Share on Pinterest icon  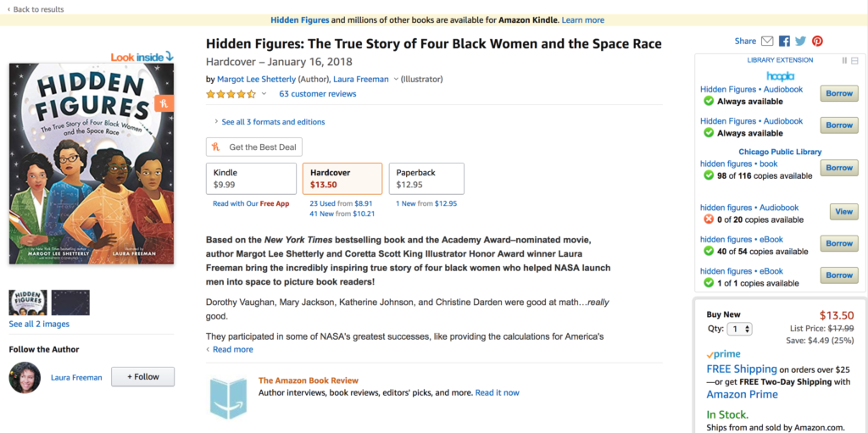click(x=817, y=41)
